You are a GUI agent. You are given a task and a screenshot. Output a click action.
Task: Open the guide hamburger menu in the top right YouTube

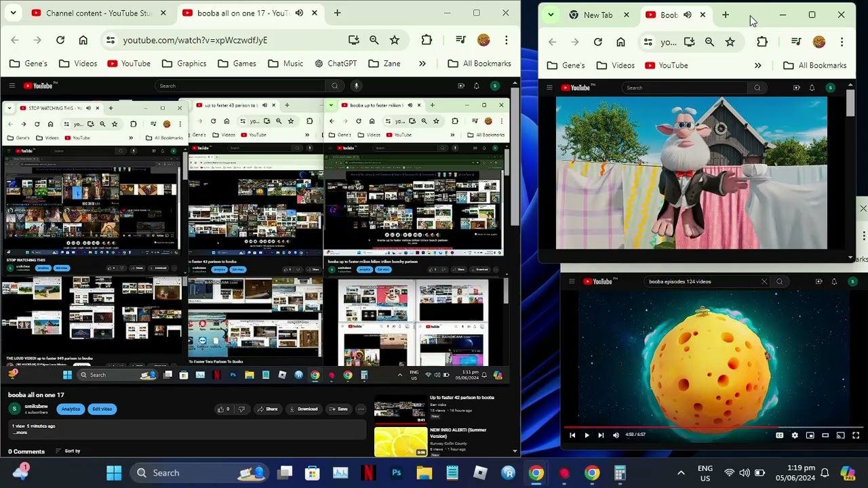coord(549,87)
